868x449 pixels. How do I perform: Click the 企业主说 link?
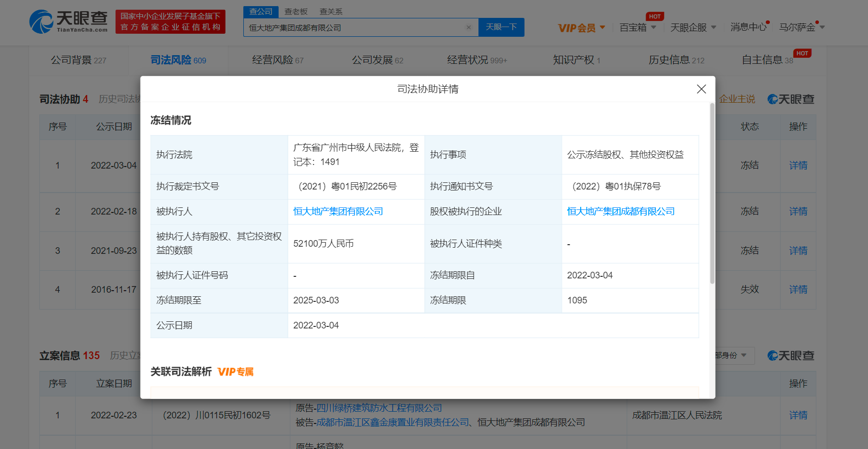pos(737,99)
